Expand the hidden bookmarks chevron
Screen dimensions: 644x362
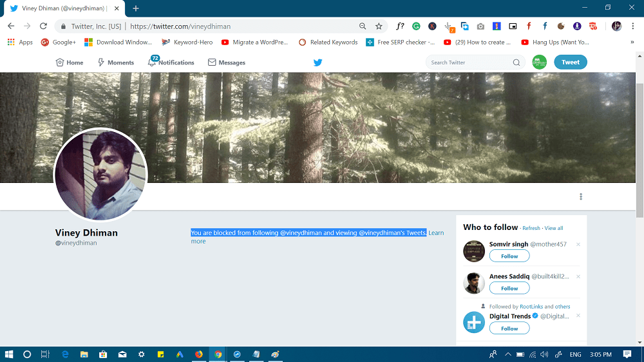632,42
